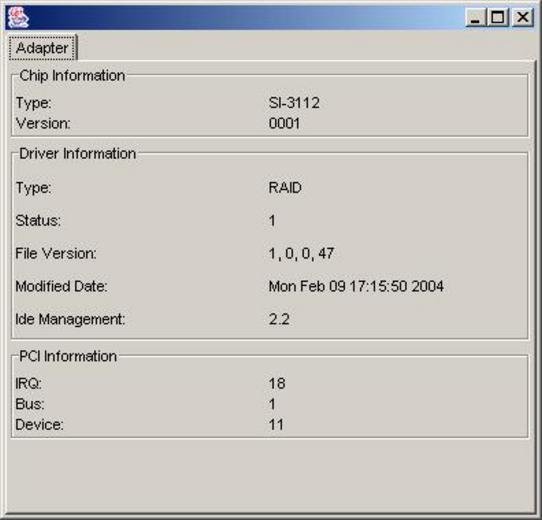Click the Ide Management label

(70, 319)
